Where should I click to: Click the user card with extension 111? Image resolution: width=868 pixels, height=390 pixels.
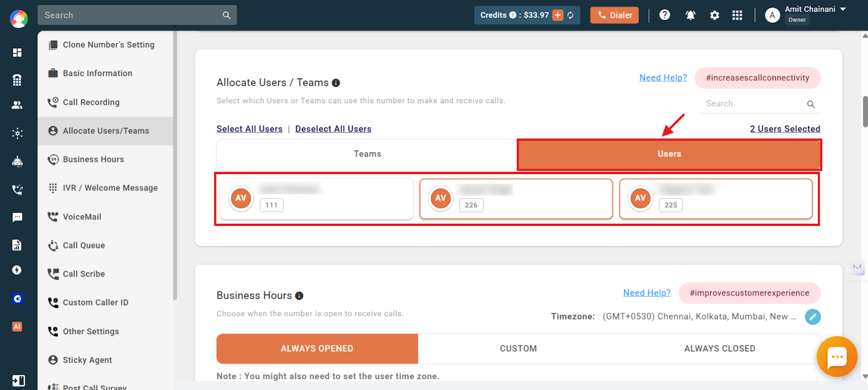pos(316,199)
